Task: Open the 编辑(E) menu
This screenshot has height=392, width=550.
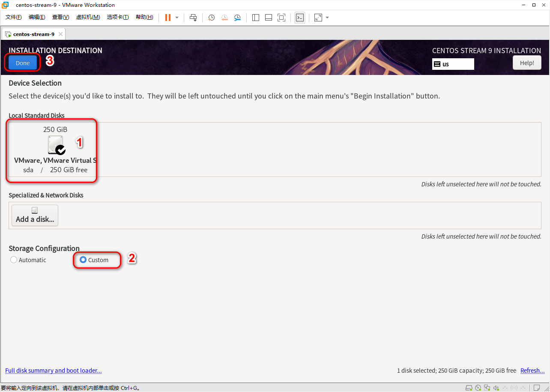Action: tap(37, 17)
